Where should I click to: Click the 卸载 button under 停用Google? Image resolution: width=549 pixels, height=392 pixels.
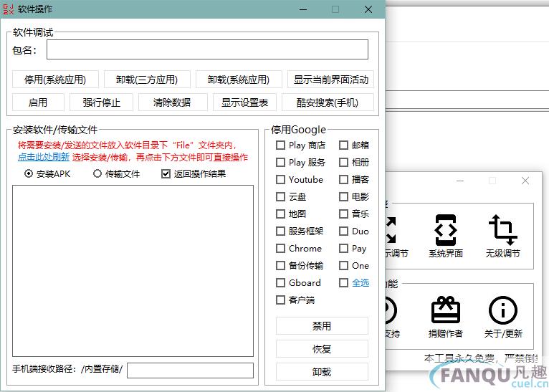[322, 371]
